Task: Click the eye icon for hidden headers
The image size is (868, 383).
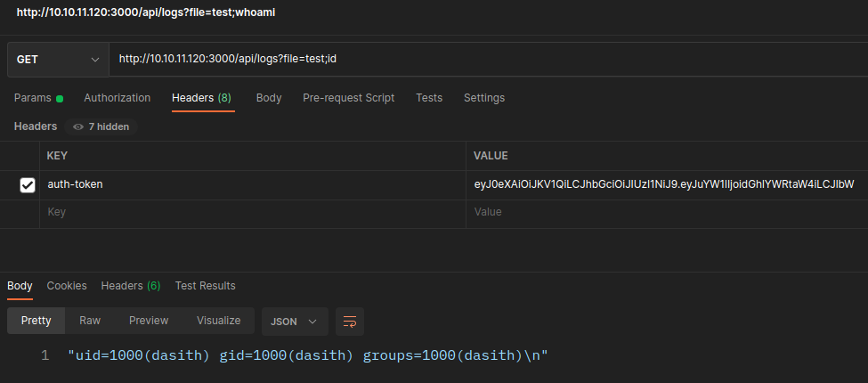Action: tap(78, 126)
